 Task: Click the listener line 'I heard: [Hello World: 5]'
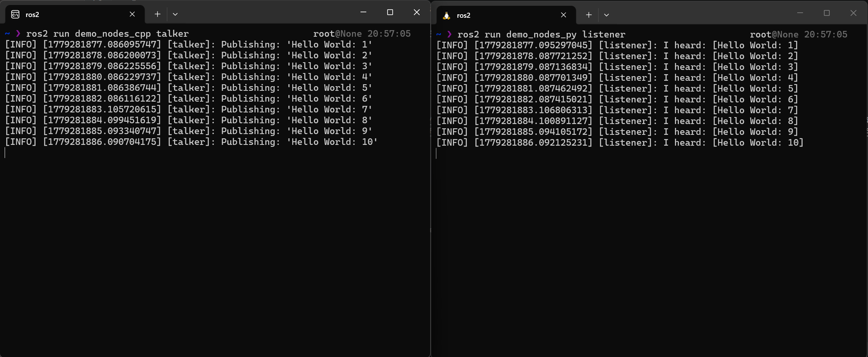[x=617, y=89]
